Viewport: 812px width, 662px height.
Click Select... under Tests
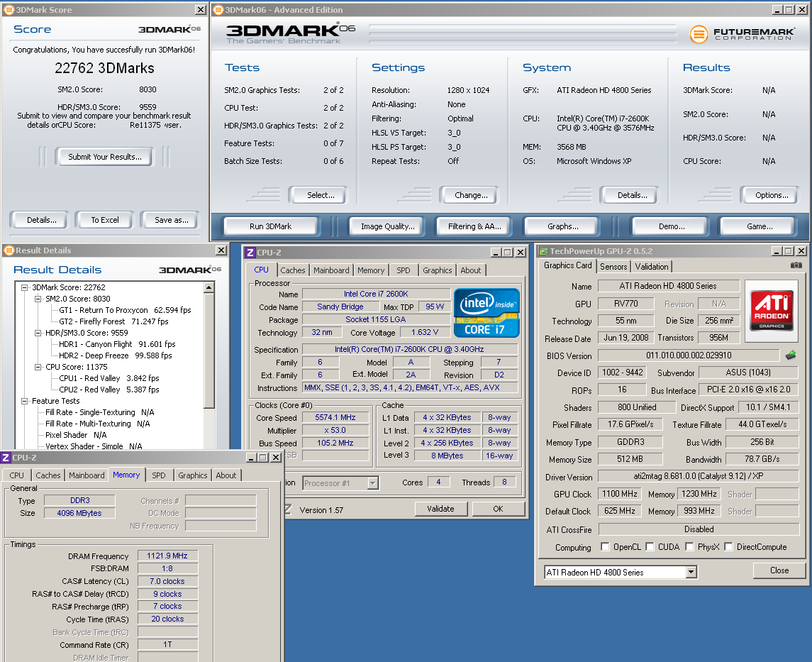point(321,195)
